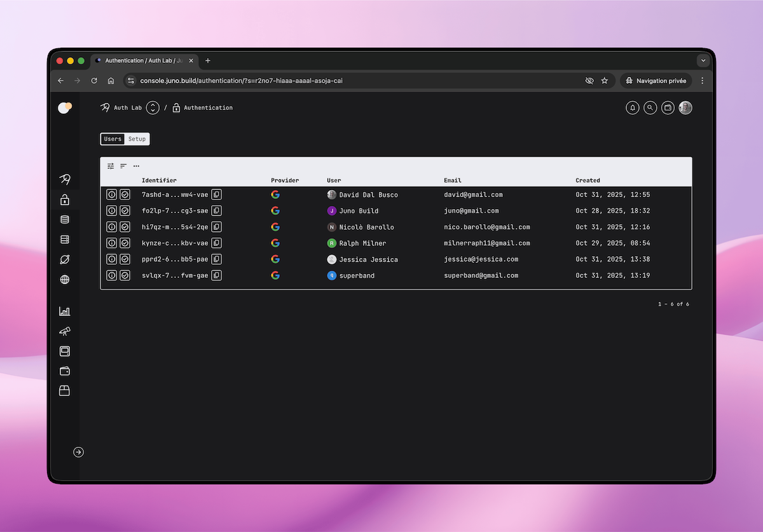Copy the identifier for David Dal Busco
The height and width of the screenshot is (532, 763).
click(x=216, y=194)
